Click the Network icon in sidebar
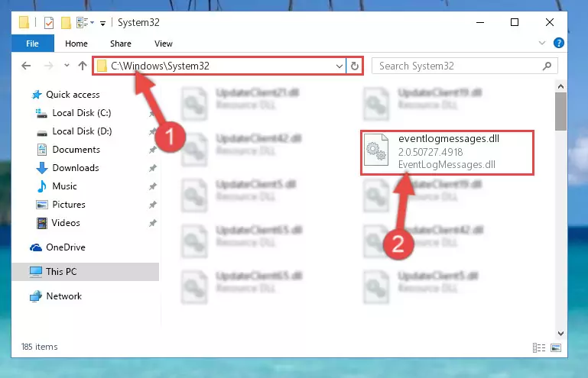Viewport: 588px width, 378px height. 36,296
